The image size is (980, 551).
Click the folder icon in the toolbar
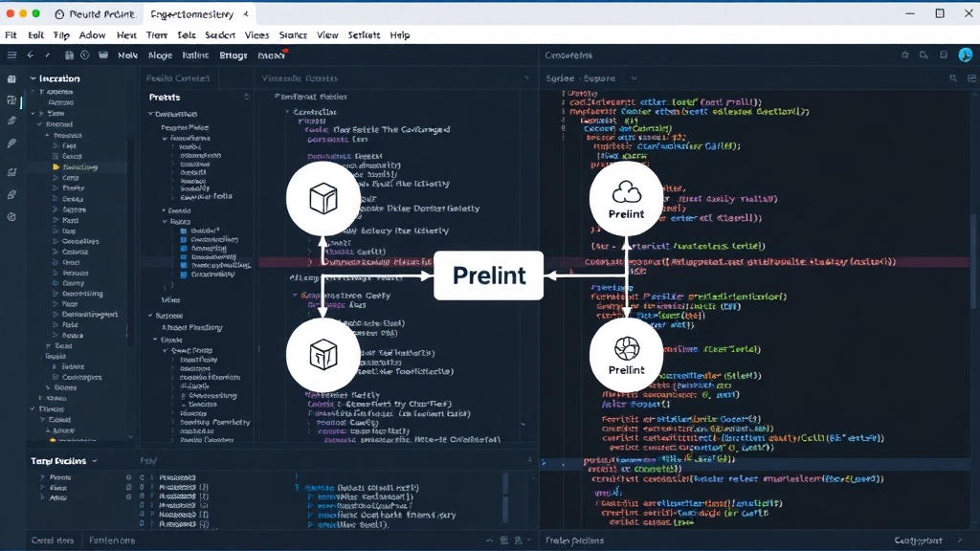[x=103, y=55]
